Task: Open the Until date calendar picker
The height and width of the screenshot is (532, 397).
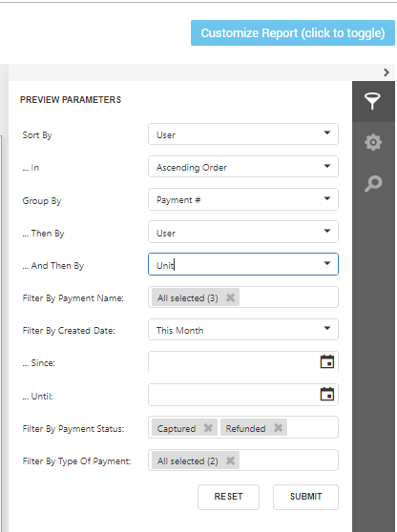Action: pyautogui.click(x=327, y=395)
